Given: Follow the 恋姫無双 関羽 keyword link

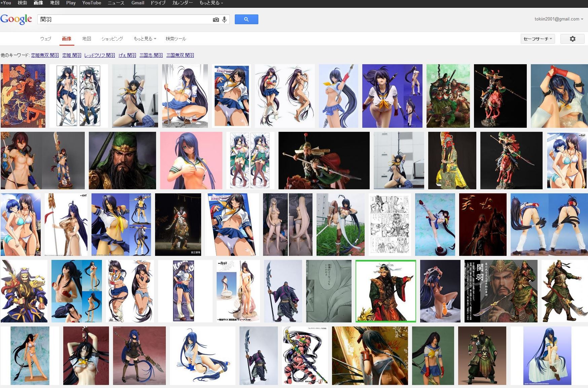Looking at the screenshot, I should 45,55.
